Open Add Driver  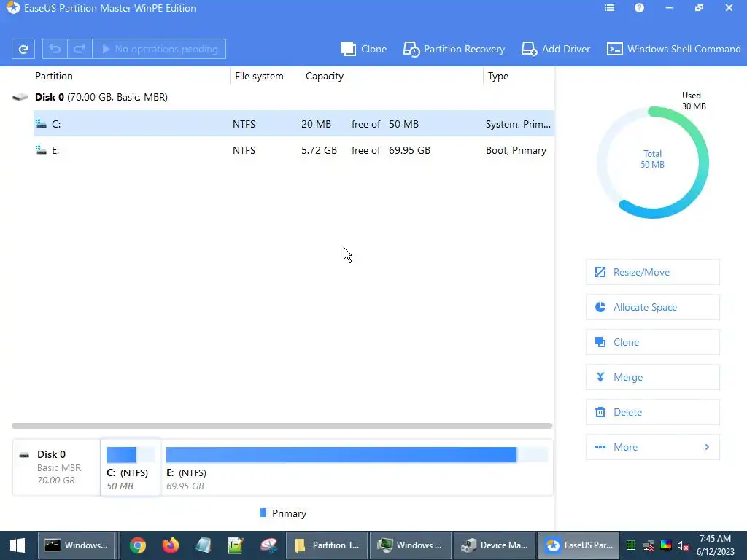click(x=555, y=49)
